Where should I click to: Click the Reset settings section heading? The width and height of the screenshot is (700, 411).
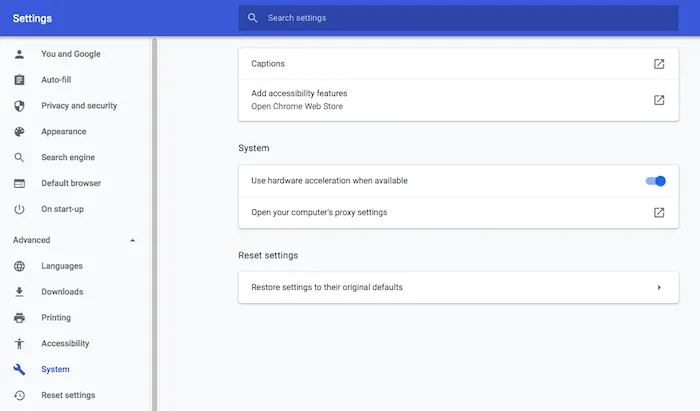pos(268,255)
